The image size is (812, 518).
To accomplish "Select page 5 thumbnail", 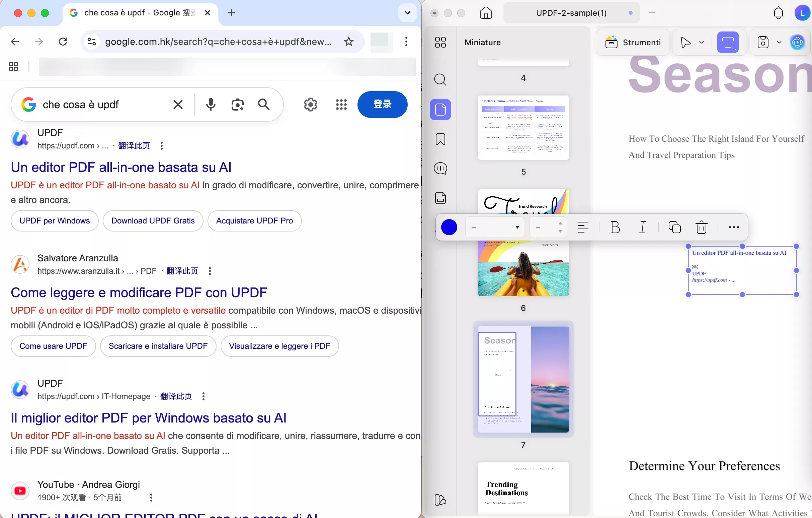I will (x=523, y=128).
